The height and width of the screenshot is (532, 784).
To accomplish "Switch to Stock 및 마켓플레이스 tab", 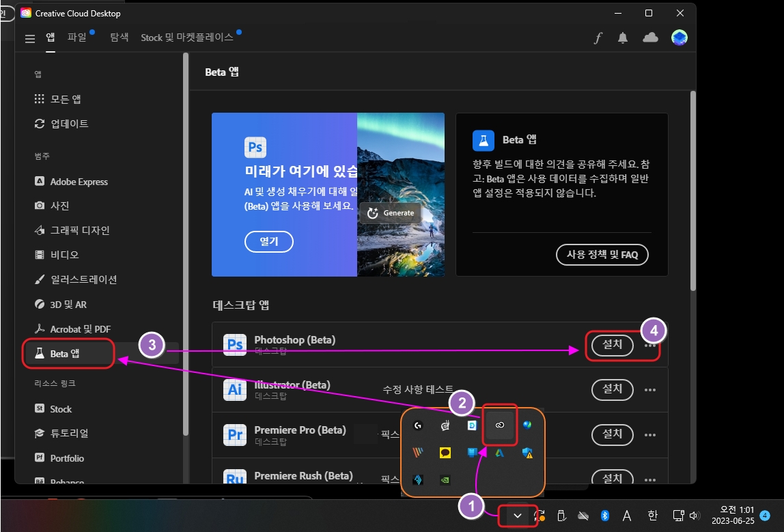I will (x=187, y=37).
